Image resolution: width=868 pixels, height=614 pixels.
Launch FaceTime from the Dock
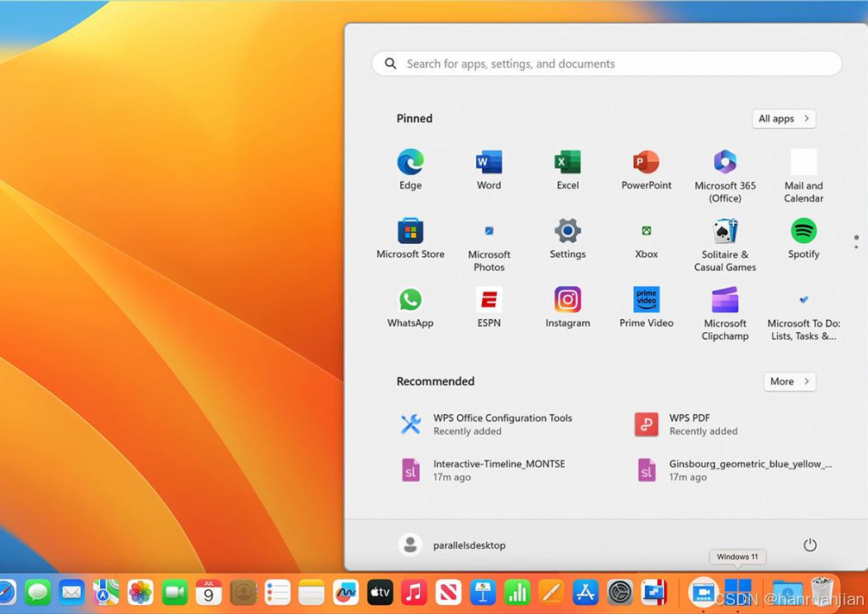[x=174, y=593]
